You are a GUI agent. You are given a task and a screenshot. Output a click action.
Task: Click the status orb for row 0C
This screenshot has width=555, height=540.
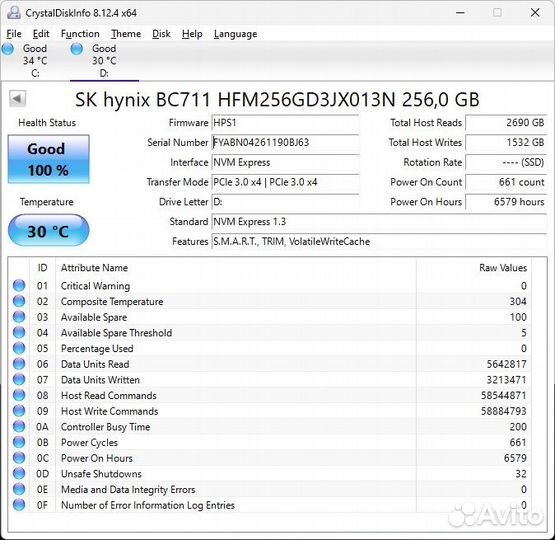point(19,458)
